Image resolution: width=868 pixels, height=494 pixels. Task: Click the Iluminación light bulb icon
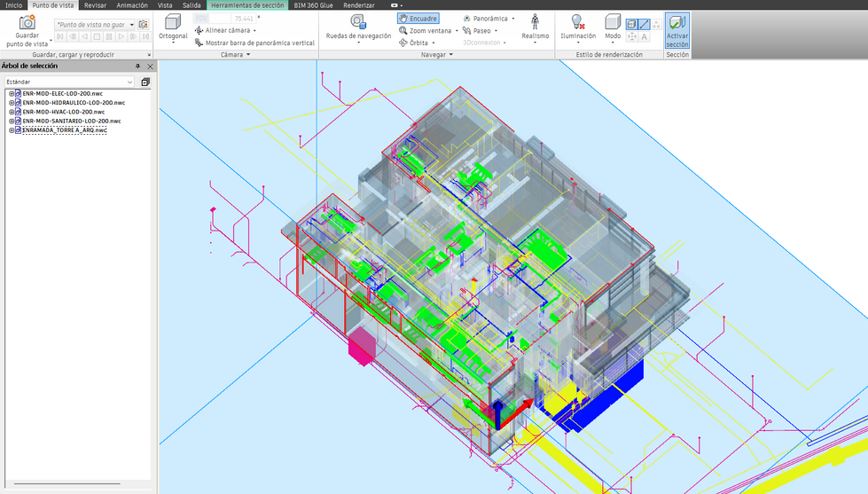coord(577,21)
